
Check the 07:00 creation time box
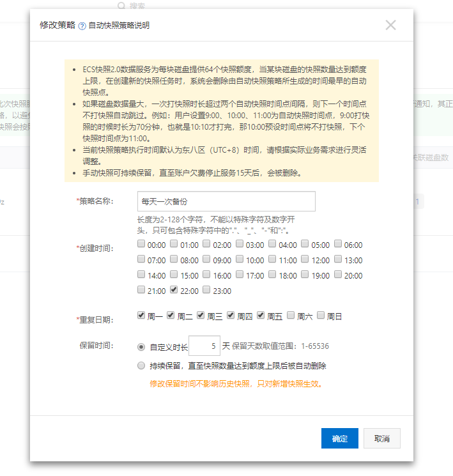click(x=141, y=259)
